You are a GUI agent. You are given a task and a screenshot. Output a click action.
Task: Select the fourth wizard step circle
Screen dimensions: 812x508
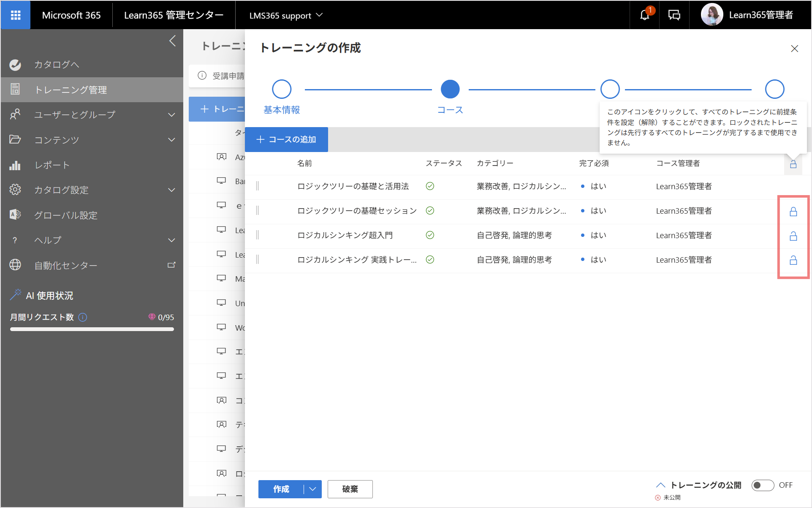point(774,89)
